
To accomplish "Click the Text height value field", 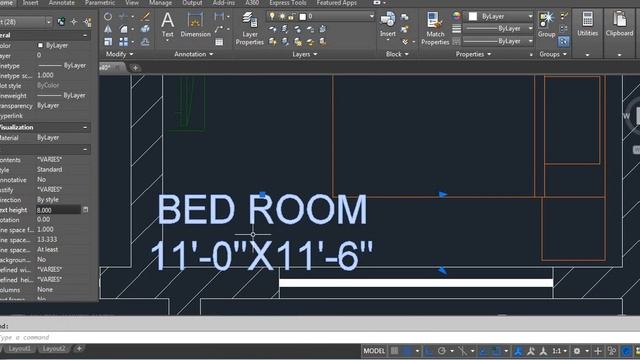I will coord(58,210).
